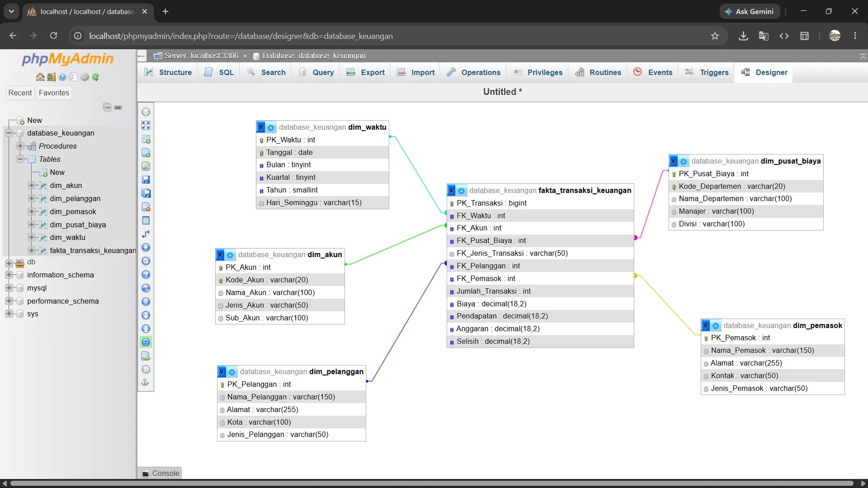Open dim_pemasok table options gear

coord(716,326)
